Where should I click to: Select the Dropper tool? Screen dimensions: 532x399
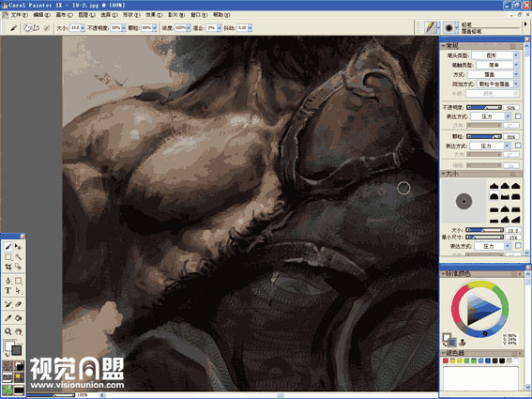coord(8,318)
